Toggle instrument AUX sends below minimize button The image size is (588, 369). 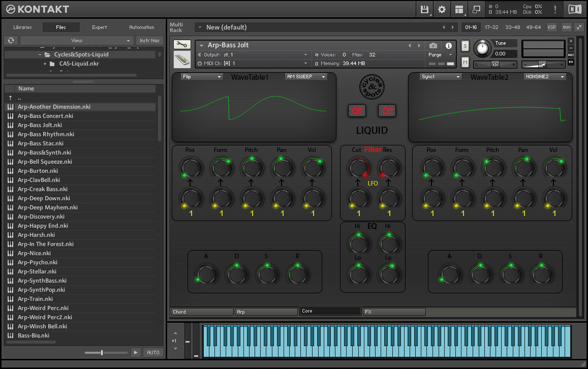(x=571, y=55)
